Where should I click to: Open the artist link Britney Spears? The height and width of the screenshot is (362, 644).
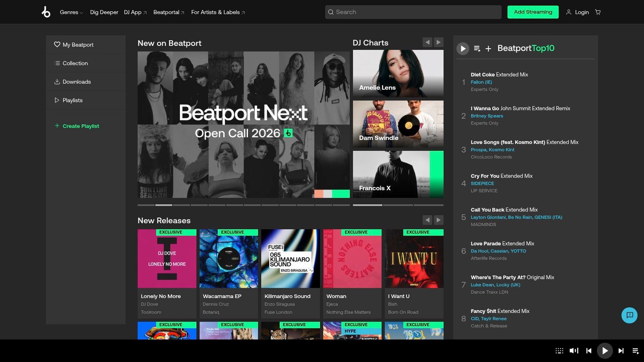point(487,116)
